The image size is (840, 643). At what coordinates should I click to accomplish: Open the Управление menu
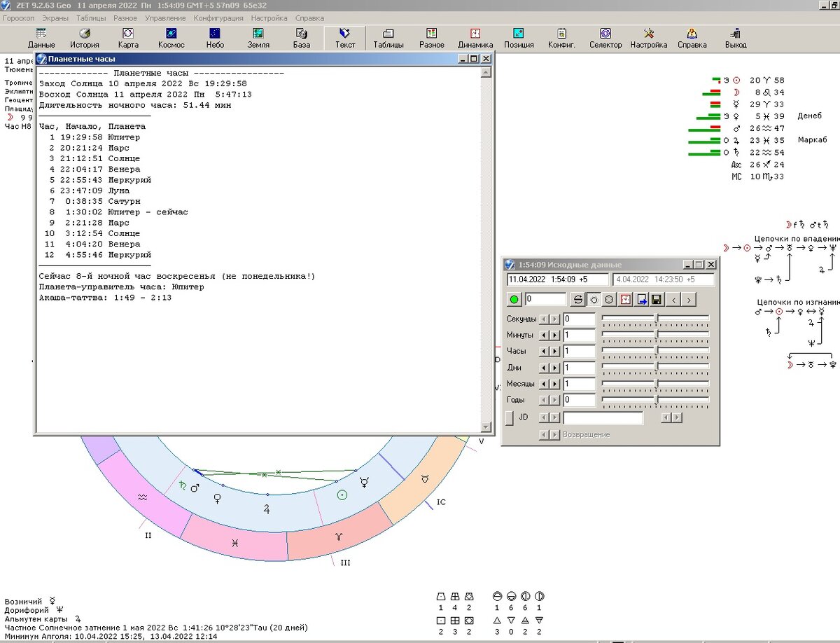(165, 18)
